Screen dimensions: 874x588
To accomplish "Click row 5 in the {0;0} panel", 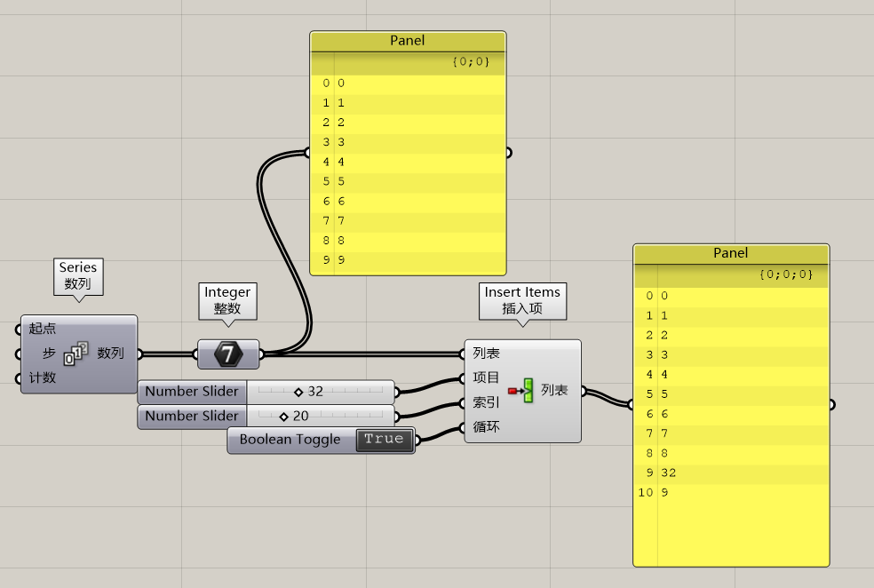I will [408, 182].
